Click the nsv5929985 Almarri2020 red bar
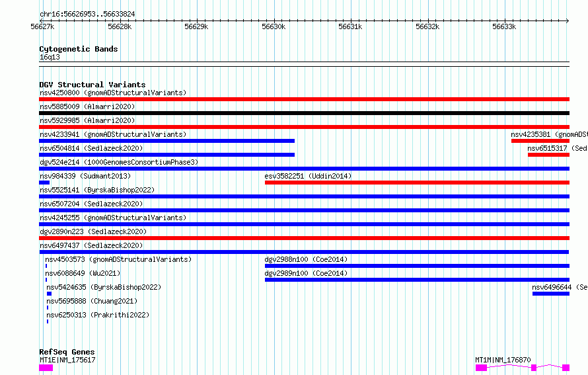This screenshot has width=588, height=375. point(304,127)
